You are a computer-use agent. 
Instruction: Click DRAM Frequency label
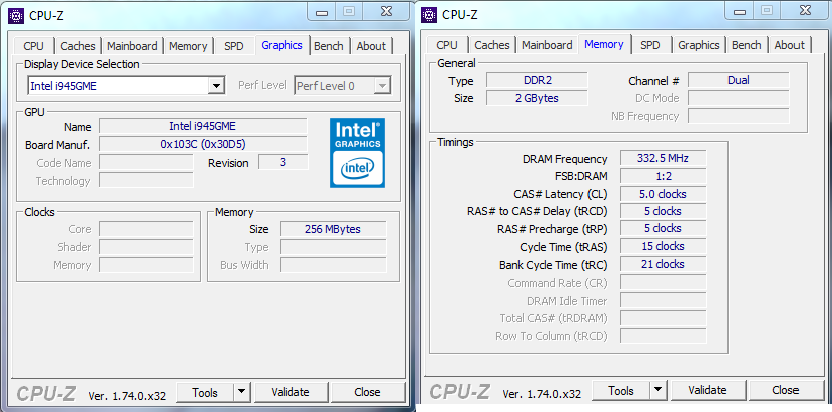coord(565,159)
